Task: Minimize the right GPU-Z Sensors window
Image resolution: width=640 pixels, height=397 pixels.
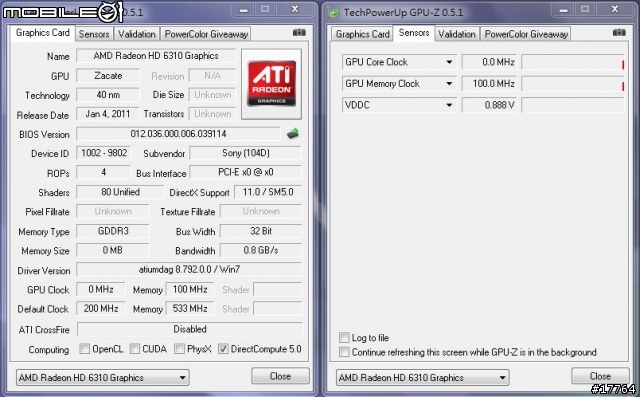Action: [x=564, y=9]
